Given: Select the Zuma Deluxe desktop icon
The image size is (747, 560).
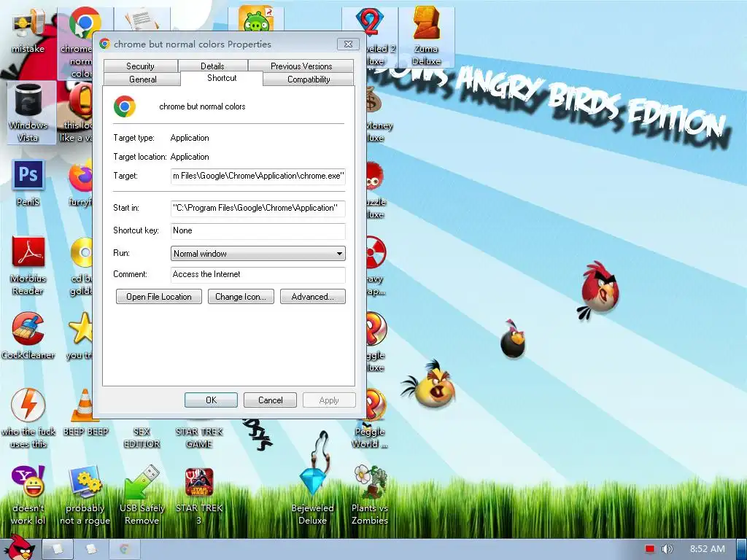Looking at the screenshot, I should pos(426,36).
